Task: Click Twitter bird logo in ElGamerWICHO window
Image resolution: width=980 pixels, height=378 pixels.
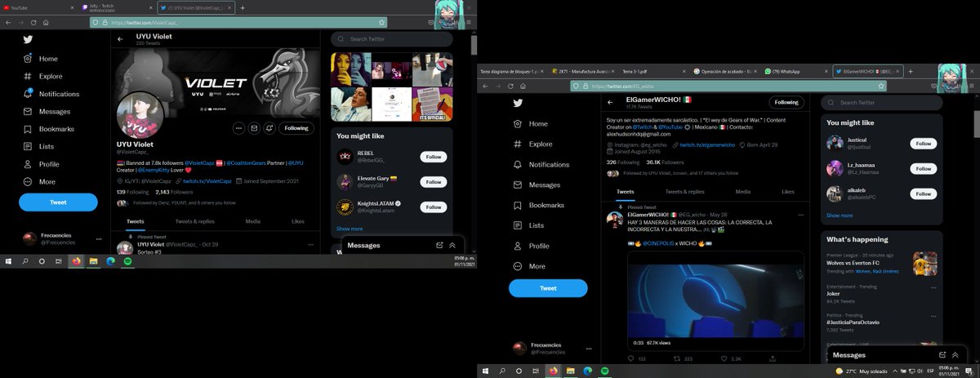Action: pyautogui.click(x=518, y=103)
